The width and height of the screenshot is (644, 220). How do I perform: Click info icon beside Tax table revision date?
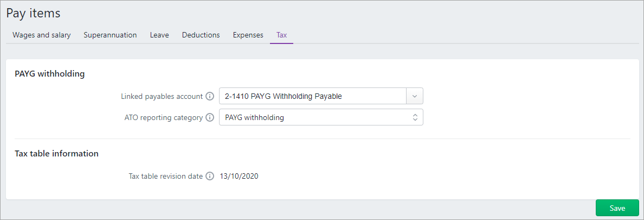click(x=210, y=176)
